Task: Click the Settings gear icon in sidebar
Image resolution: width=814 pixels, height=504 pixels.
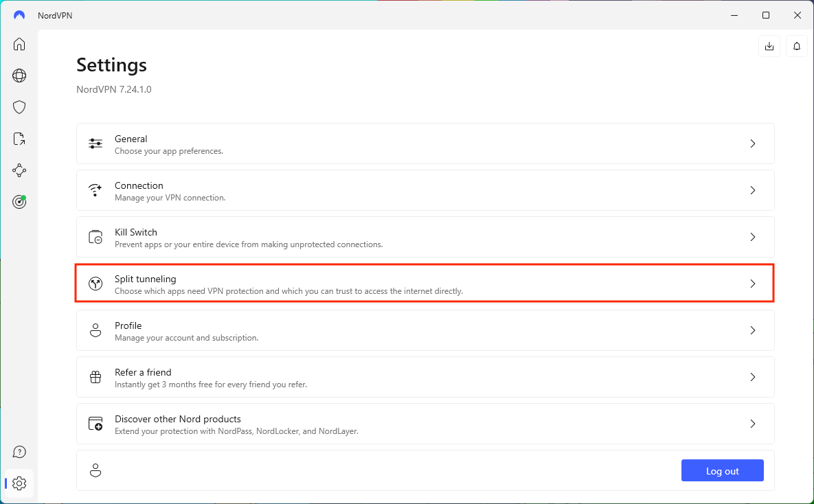Action: pos(19,483)
